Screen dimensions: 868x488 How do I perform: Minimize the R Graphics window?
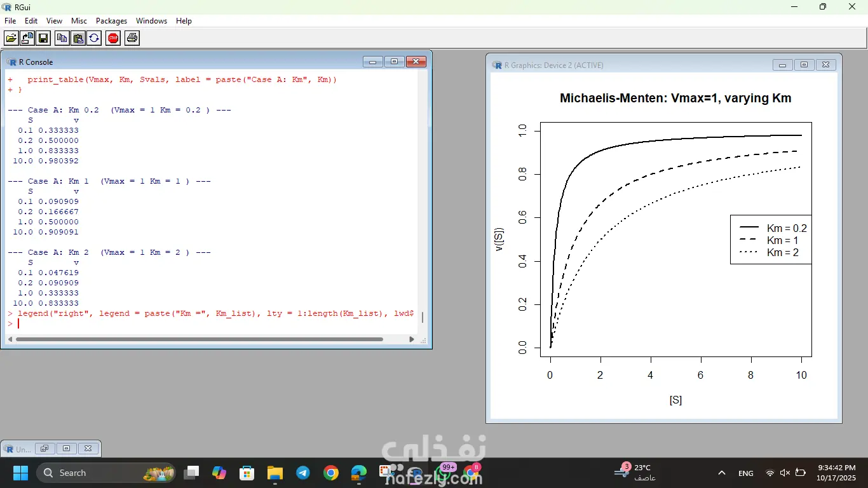(x=782, y=65)
